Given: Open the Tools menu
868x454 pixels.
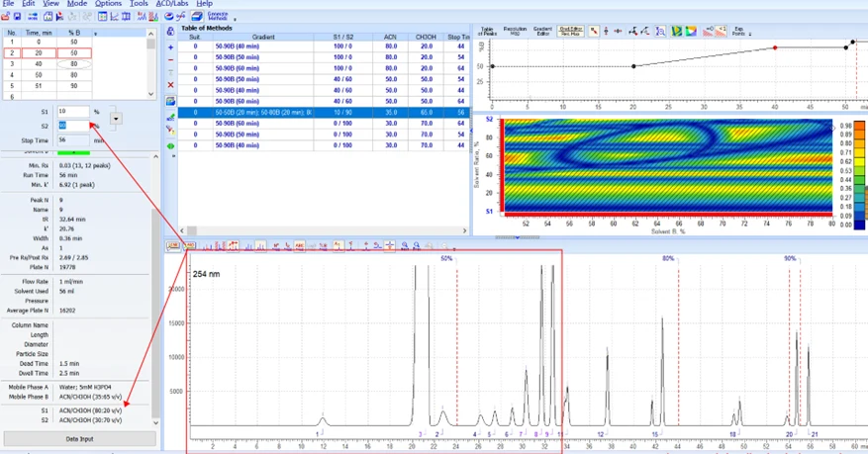Looking at the screenshot, I should pyautogui.click(x=139, y=3).
